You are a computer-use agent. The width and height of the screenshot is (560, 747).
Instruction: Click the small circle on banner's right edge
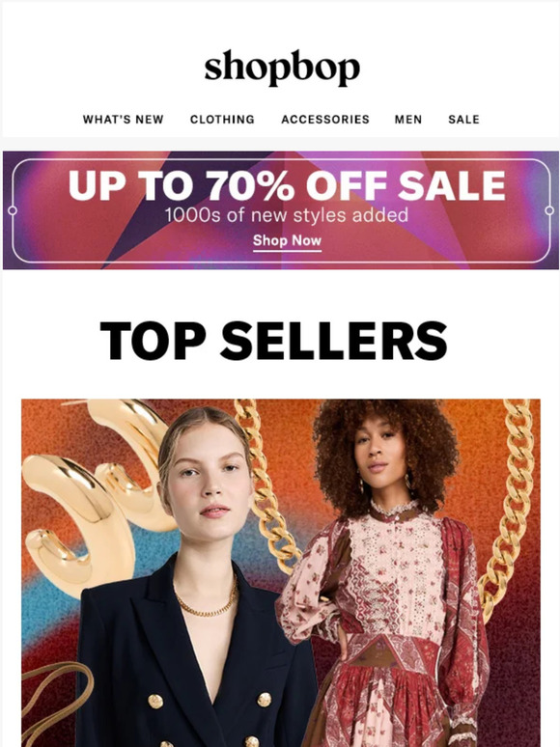tap(549, 210)
